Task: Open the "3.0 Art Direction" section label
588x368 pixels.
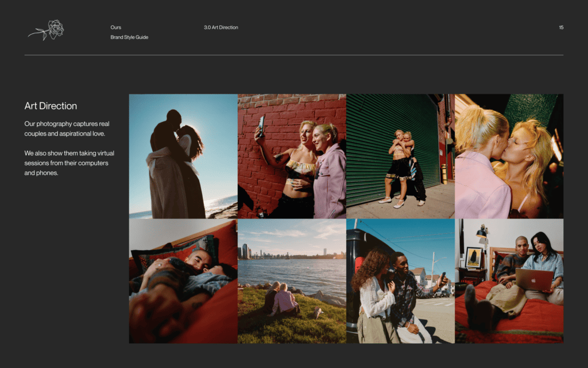Action: pyautogui.click(x=220, y=28)
